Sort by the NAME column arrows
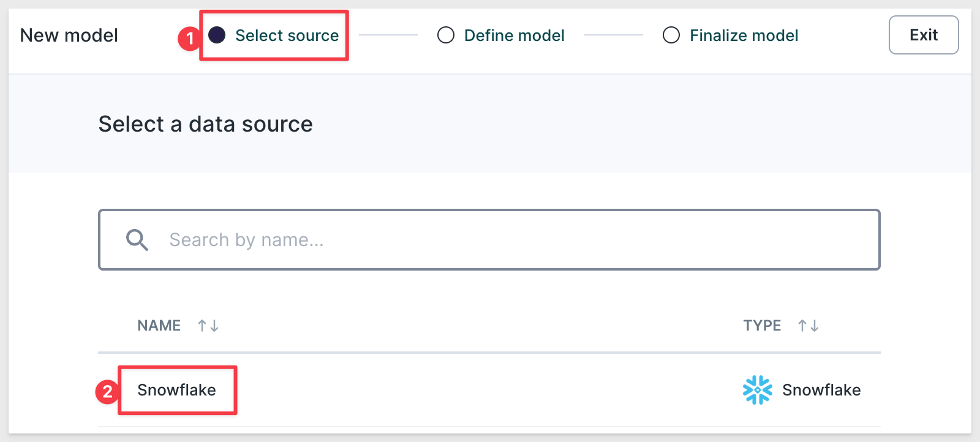 [x=208, y=326]
